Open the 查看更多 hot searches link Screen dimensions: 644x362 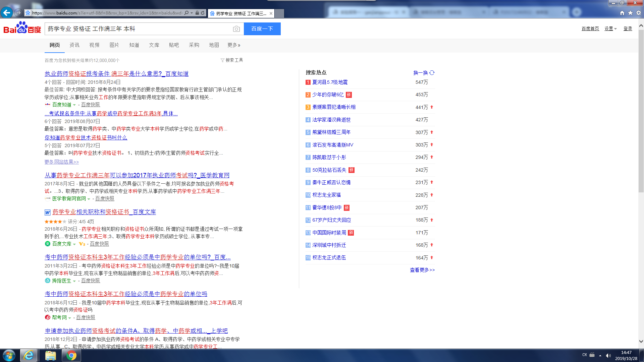click(x=422, y=270)
